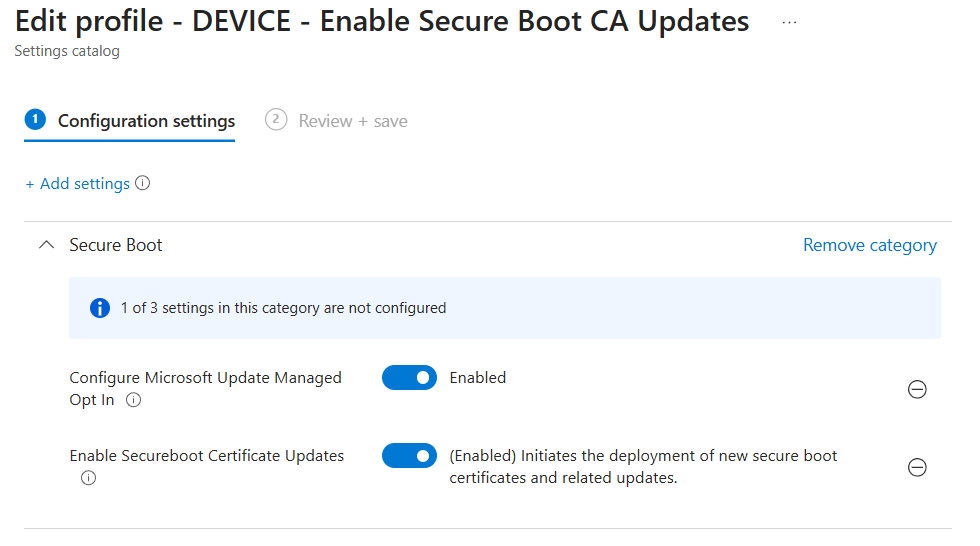980x546 pixels.
Task: Open the more options ellipsis beside the title
Action: coord(790,21)
